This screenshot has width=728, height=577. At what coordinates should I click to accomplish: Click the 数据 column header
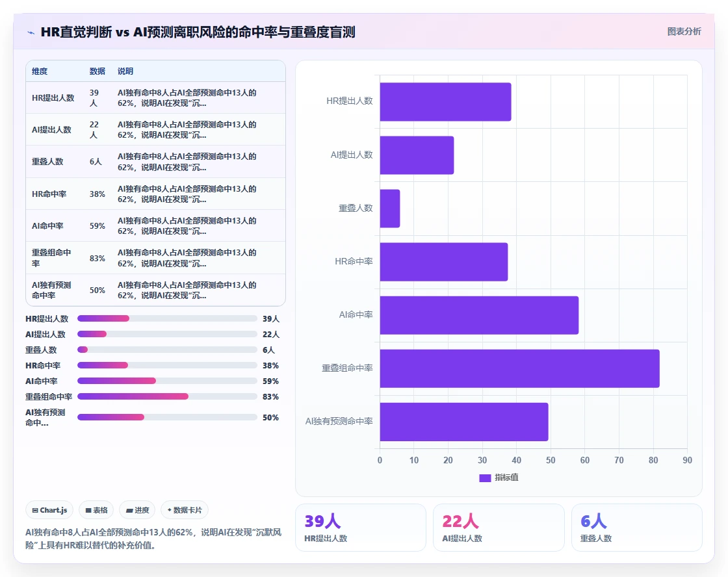(x=97, y=71)
